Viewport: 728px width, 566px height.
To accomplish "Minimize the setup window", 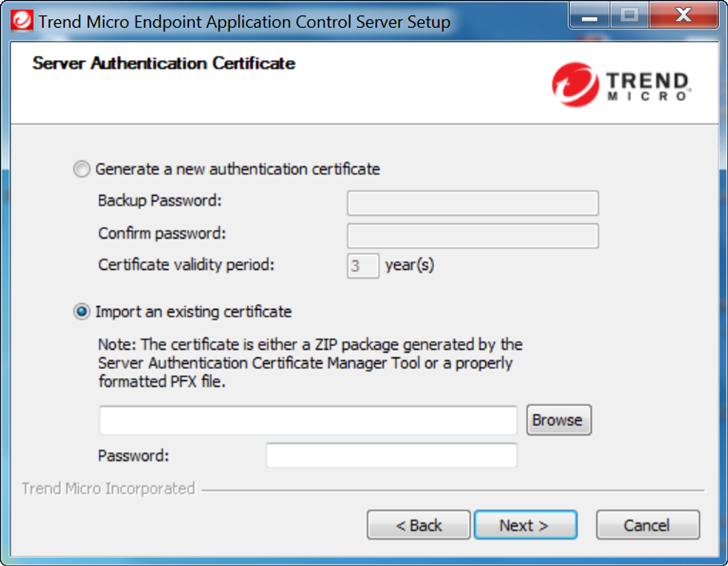I will [589, 16].
